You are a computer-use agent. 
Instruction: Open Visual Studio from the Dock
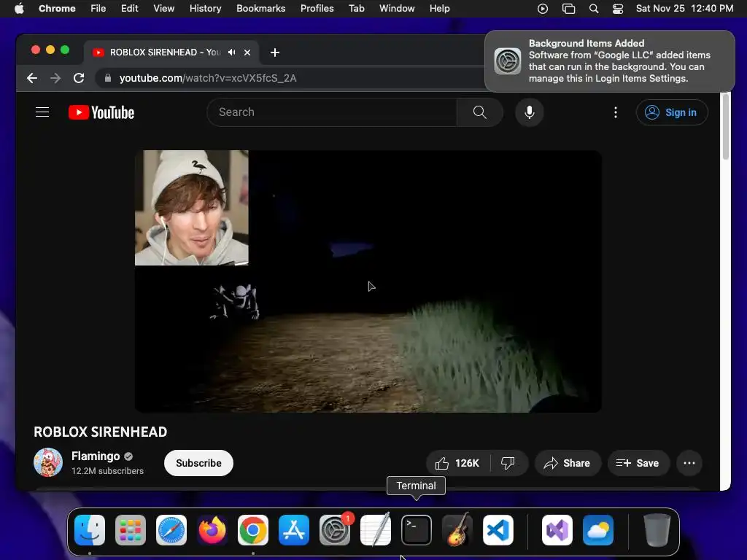(x=557, y=530)
